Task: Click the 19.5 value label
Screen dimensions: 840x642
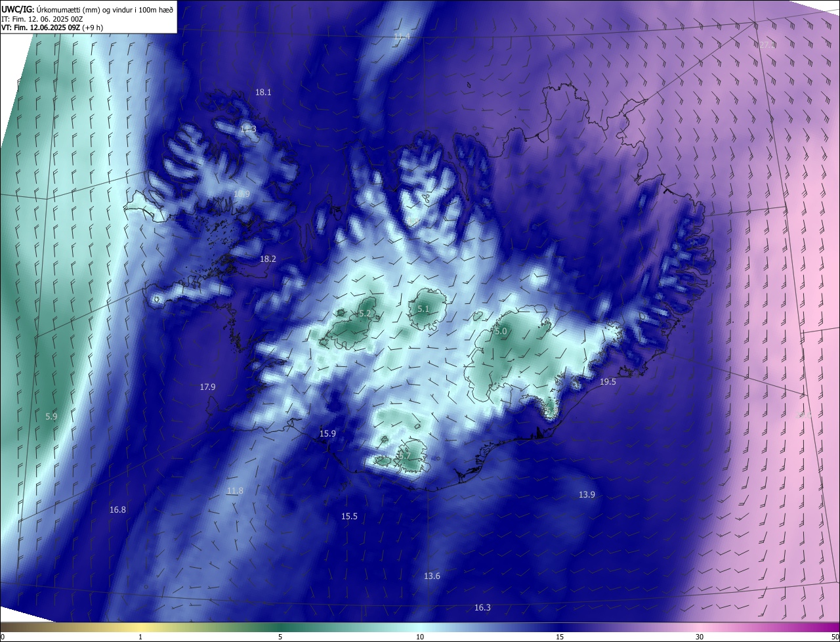Action: pos(608,382)
